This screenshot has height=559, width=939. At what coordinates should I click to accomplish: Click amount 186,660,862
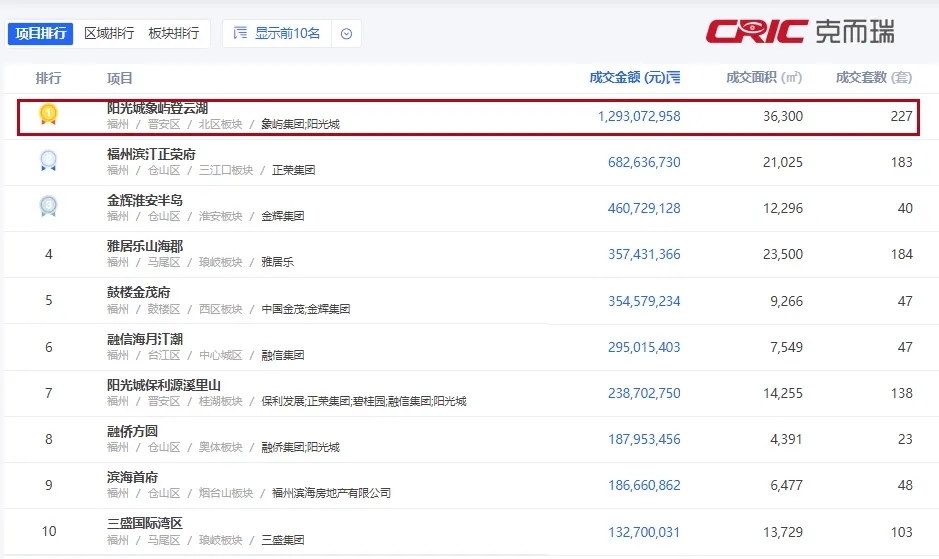[644, 485]
